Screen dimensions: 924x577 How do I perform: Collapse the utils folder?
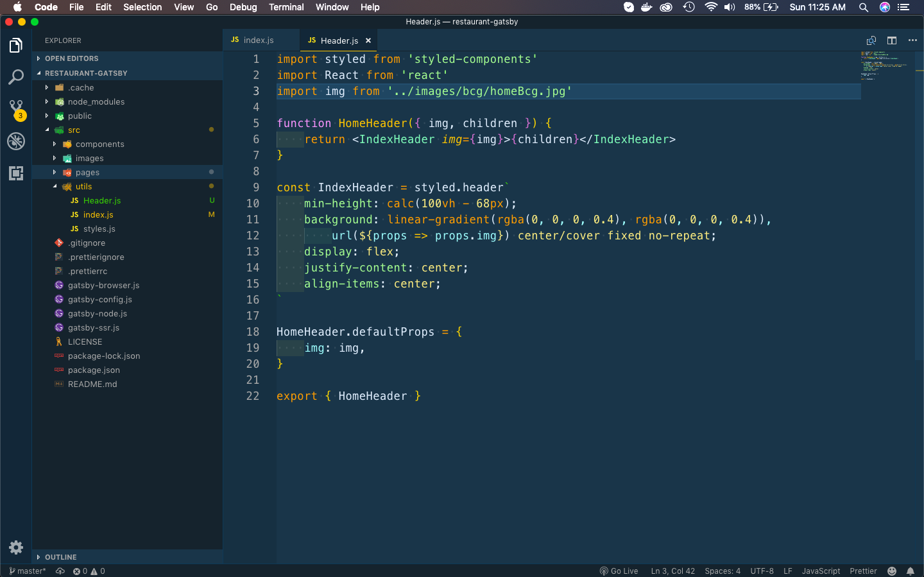pyautogui.click(x=127, y=187)
